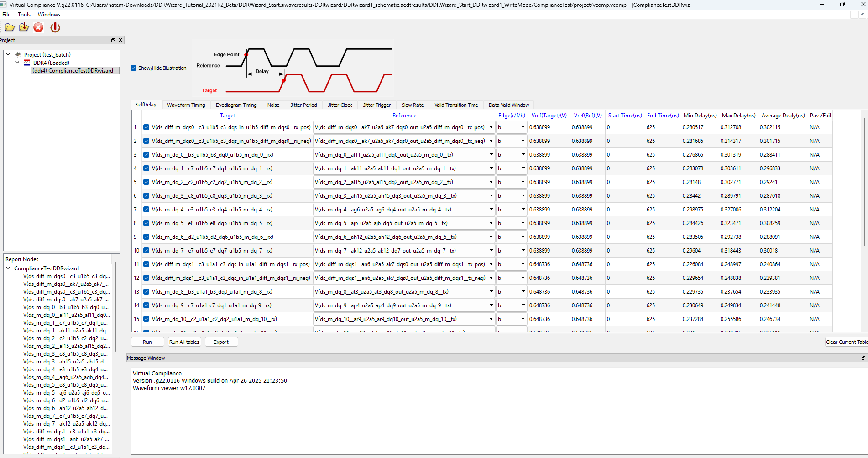This screenshot has height=458, width=868.
Task: Toggle checkbox for row 7 m_dq_4 target
Action: click(x=146, y=210)
